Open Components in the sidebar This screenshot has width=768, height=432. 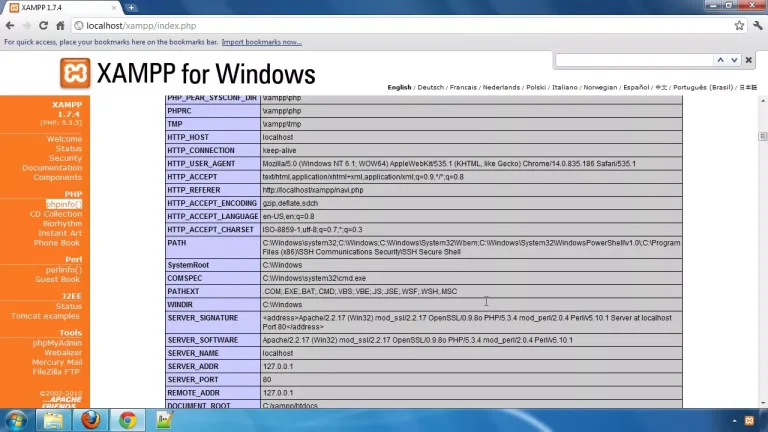(57, 177)
